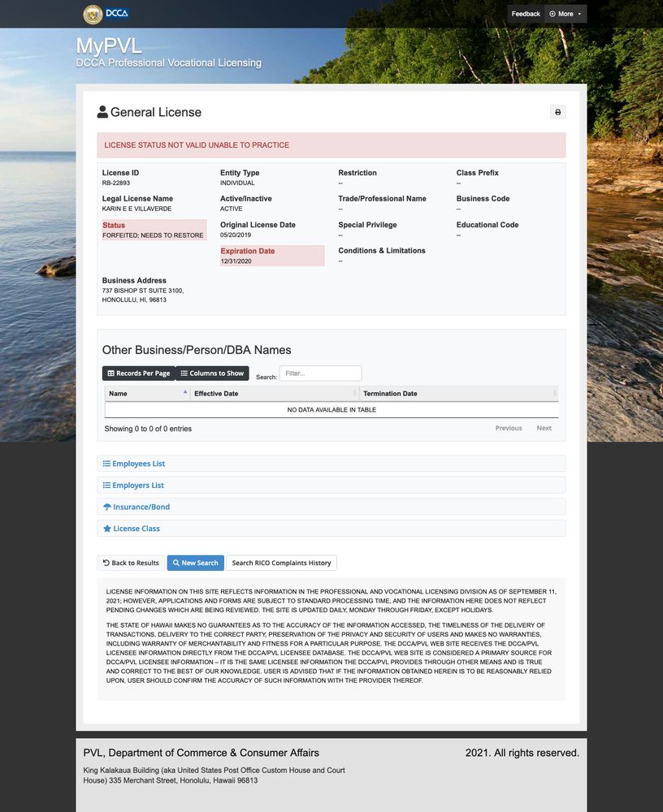Open the More dropdown menu
Viewport: 663px width, 812px height.
(x=565, y=14)
